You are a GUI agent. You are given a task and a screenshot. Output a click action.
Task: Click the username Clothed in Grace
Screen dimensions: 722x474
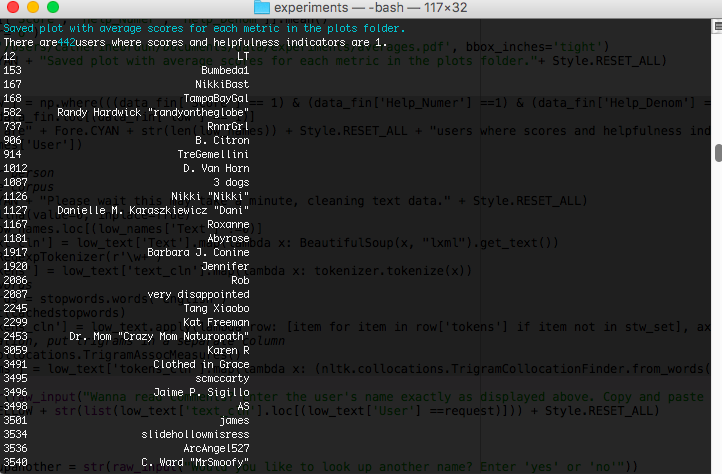201,364
